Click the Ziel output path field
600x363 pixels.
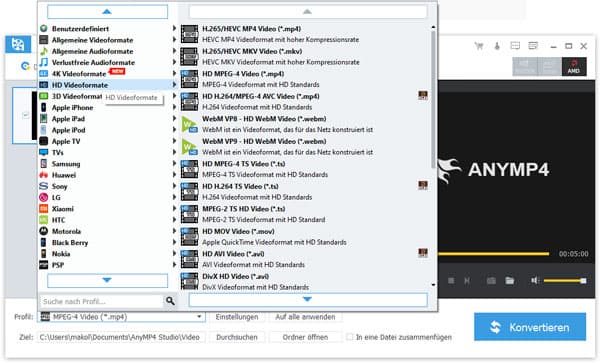click(x=121, y=337)
